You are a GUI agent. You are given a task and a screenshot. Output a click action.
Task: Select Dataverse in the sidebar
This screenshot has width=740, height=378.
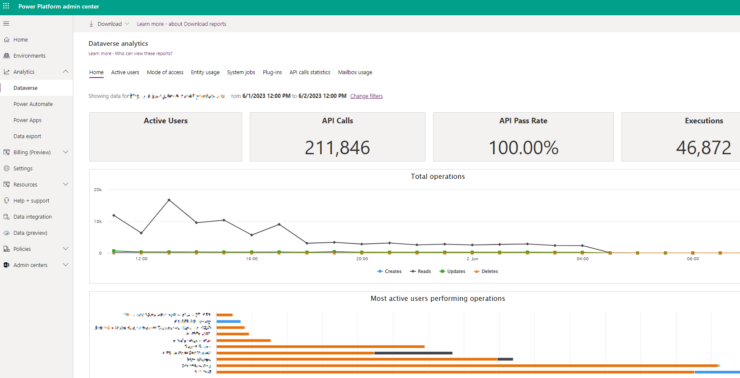tap(36, 88)
